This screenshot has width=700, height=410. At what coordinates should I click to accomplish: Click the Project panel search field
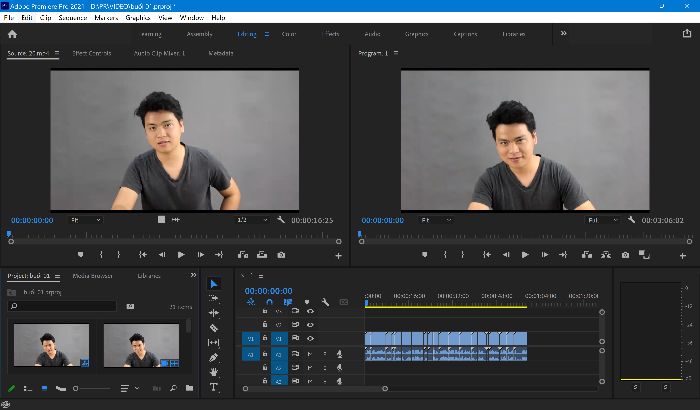(x=62, y=306)
